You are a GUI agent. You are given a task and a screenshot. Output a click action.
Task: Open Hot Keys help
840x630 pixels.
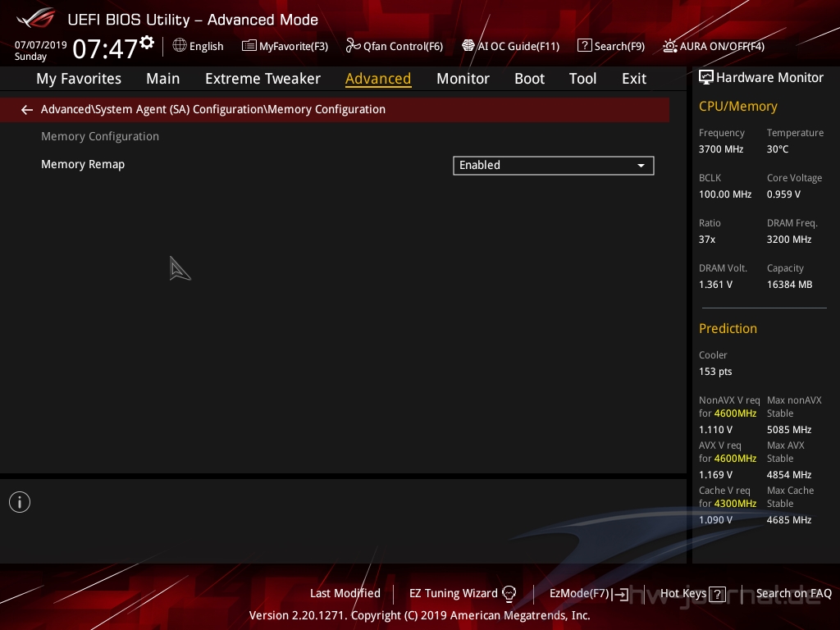point(692,594)
